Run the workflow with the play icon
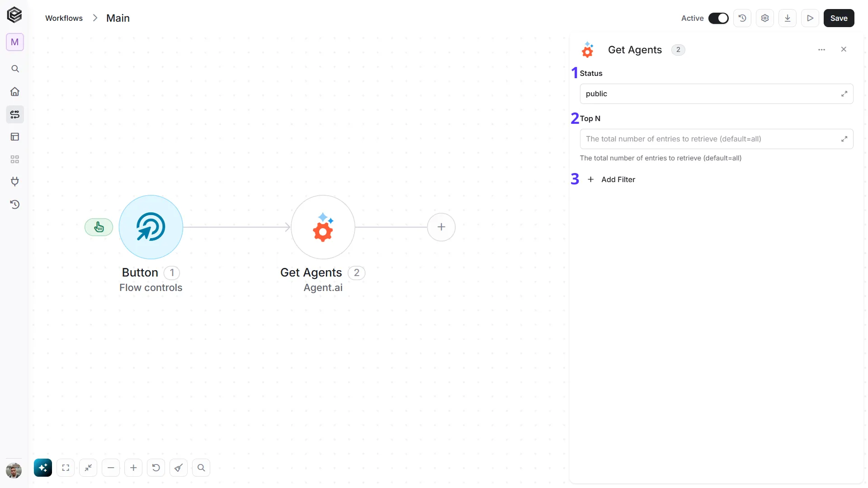 pyautogui.click(x=810, y=18)
